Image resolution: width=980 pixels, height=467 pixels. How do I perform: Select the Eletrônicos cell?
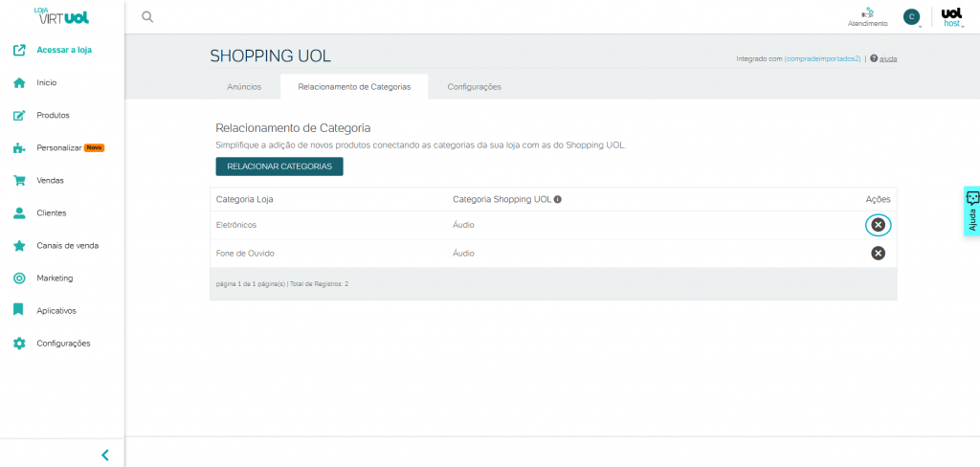pyautogui.click(x=236, y=225)
